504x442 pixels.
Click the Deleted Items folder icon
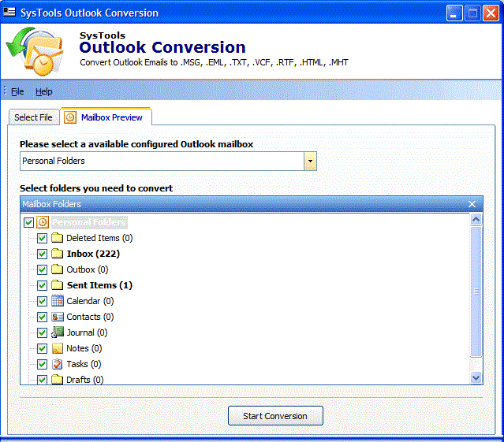[x=58, y=238]
